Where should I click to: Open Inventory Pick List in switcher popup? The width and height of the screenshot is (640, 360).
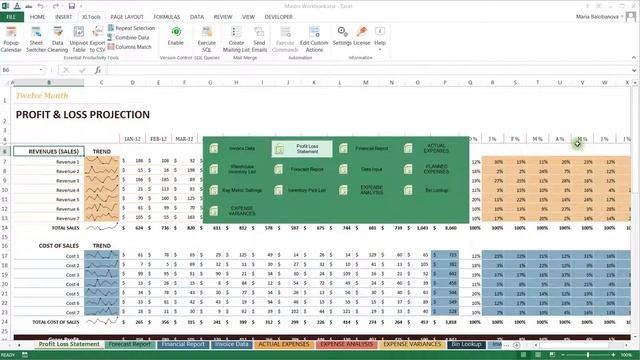[301, 190]
